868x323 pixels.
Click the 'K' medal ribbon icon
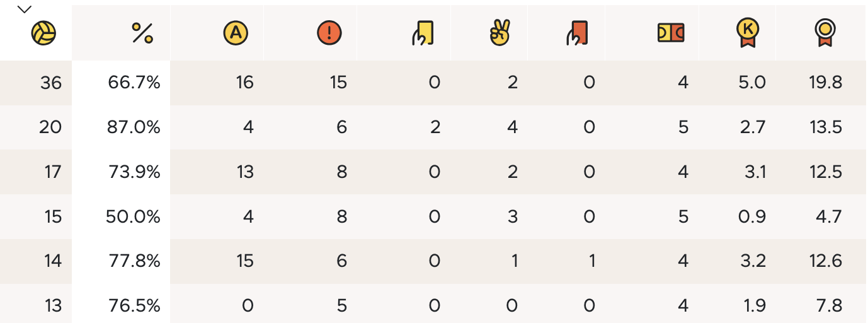748,33
